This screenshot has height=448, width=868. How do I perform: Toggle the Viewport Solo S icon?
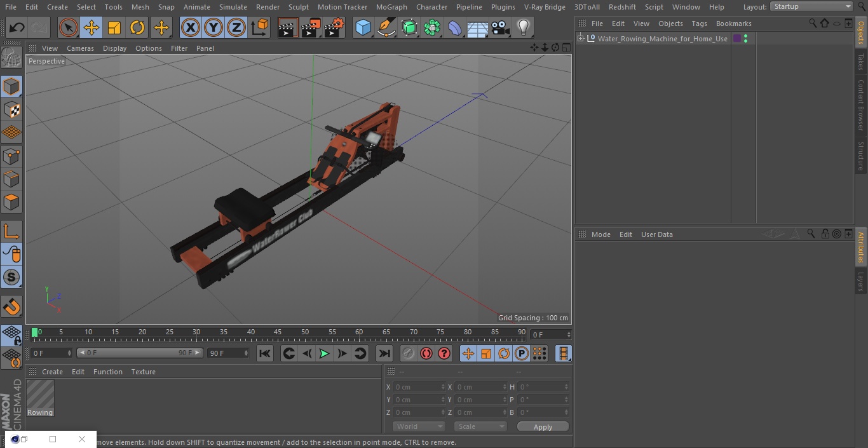tap(11, 277)
